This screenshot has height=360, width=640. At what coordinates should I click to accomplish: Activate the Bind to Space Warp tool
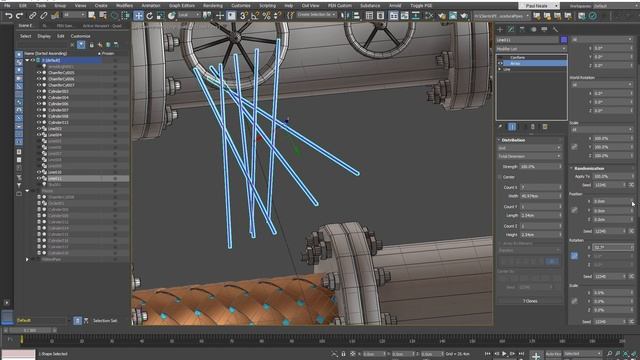coord(55,16)
